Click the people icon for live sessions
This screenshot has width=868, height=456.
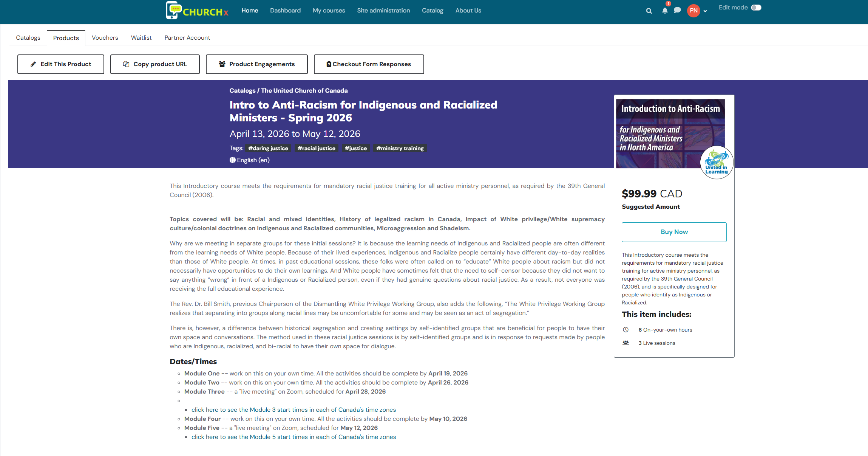click(626, 343)
